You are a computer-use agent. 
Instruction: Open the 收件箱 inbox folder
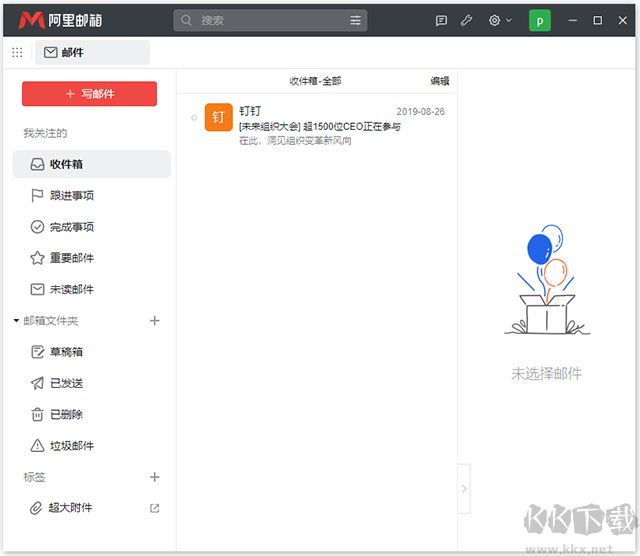pyautogui.click(x=92, y=164)
